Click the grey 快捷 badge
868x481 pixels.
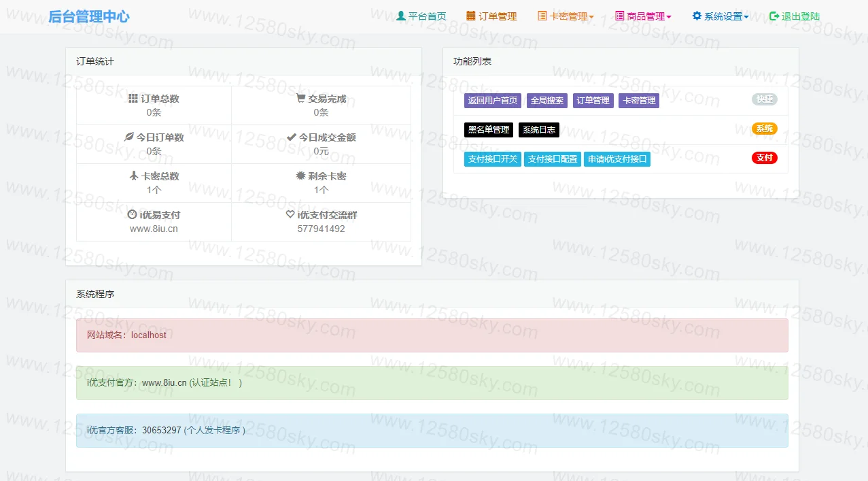(765, 99)
